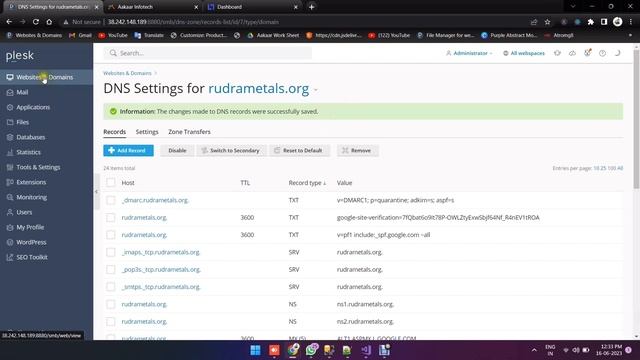Viewport: 640px width, 360px height.
Task: Open the _dmarc.rudrametals.org record link
Action: pos(155,200)
